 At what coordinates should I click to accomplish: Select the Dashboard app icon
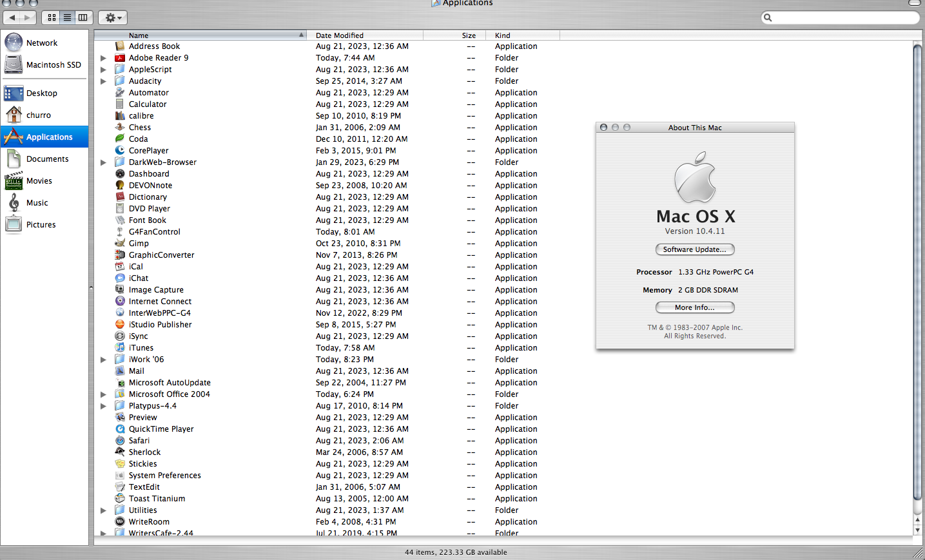coord(120,173)
